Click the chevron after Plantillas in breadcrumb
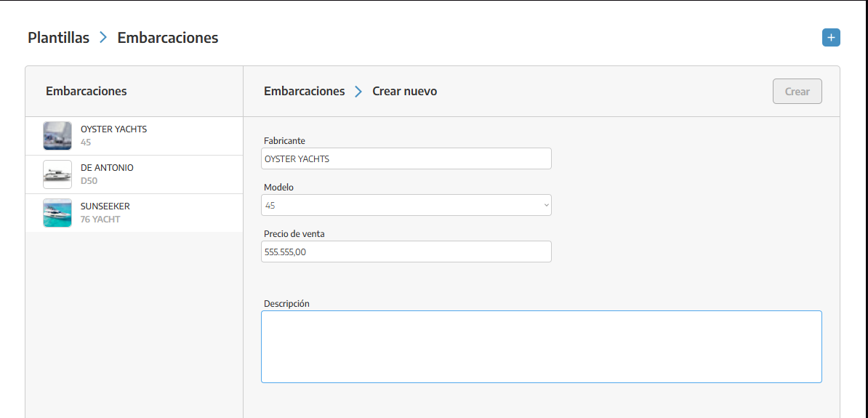The width and height of the screenshot is (868, 418). point(103,38)
